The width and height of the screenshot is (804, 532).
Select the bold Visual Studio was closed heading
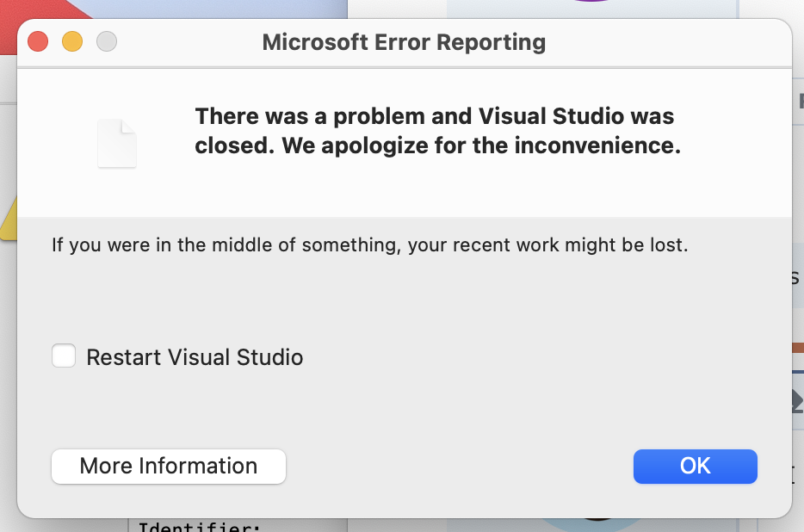pyautogui.click(x=438, y=131)
